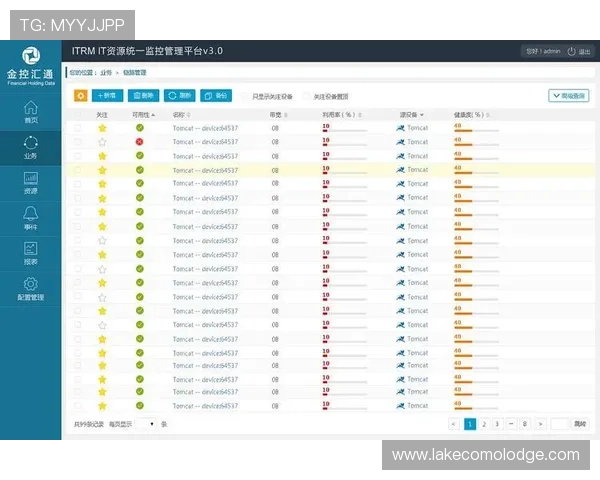Viewport: 600px width, 480px height.
Task: Open 配置管理 gear icon in sidebar
Action: [30, 287]
